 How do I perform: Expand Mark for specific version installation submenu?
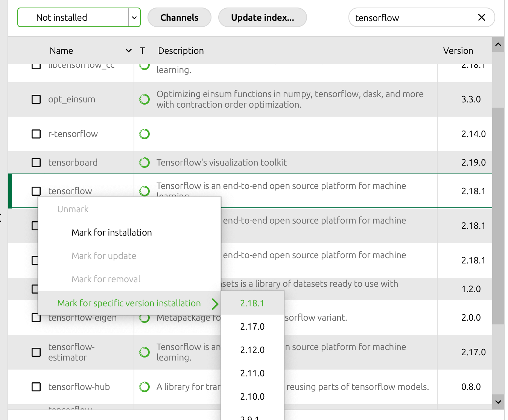(129, 303)
